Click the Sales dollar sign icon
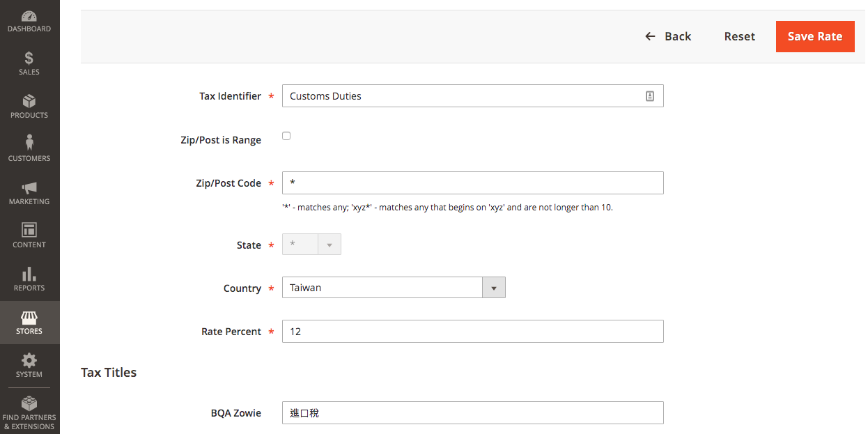 [29, 59]
